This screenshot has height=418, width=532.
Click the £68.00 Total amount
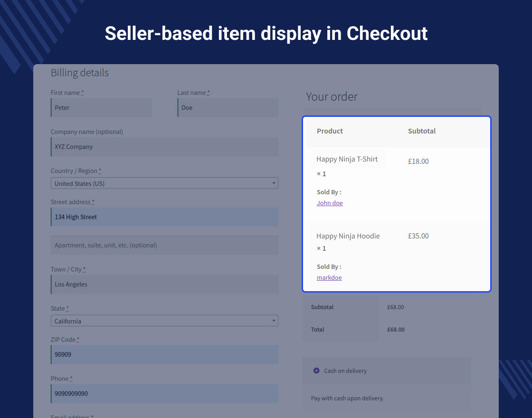tap(396, 329)
